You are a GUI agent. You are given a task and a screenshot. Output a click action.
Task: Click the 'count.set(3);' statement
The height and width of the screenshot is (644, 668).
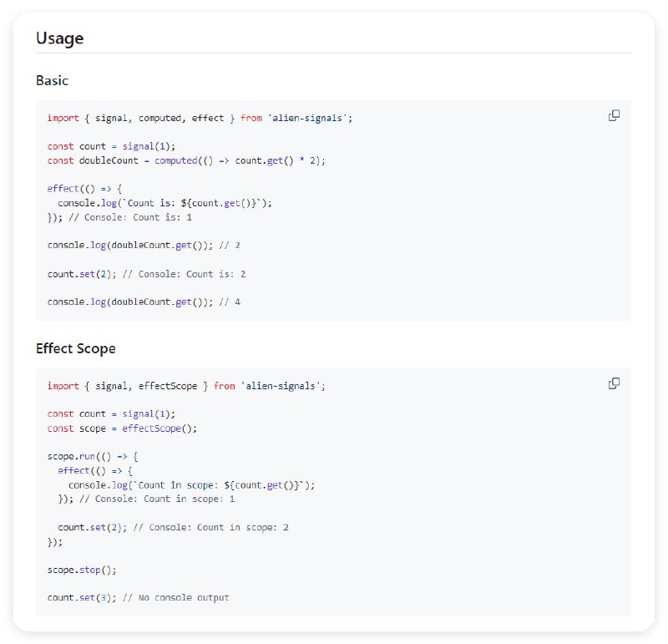80,598
